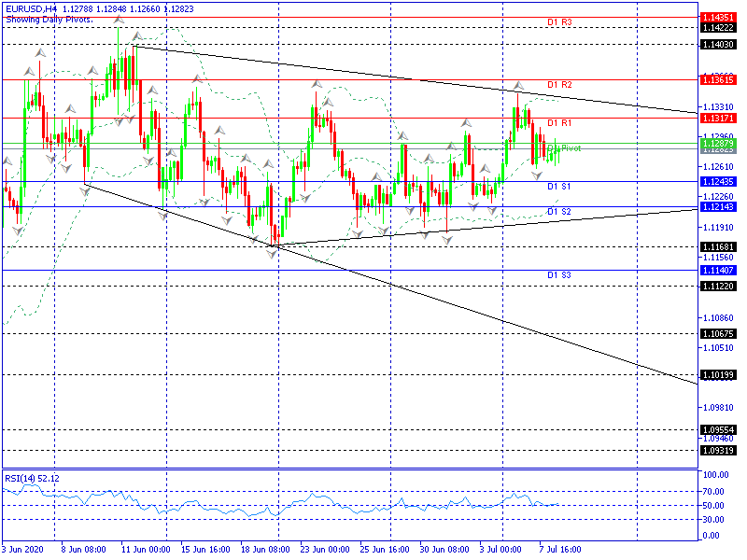
Task: Click the D1 R3 pivot label
Action: tap(559, 21)
